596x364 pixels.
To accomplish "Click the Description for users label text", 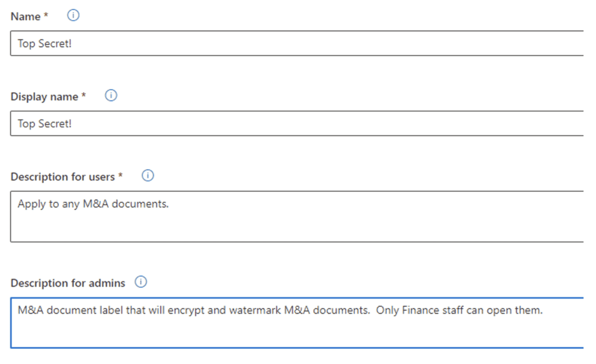I will pos(63,177).
